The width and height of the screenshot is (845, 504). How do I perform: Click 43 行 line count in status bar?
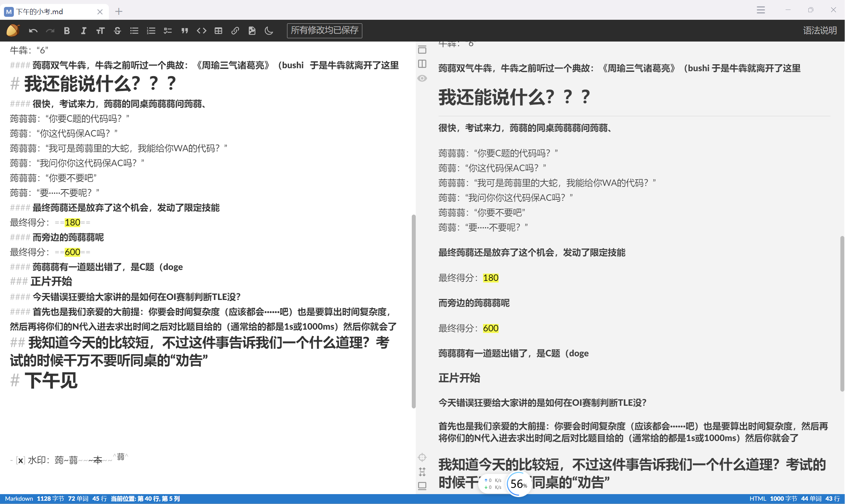pos(832,499)
